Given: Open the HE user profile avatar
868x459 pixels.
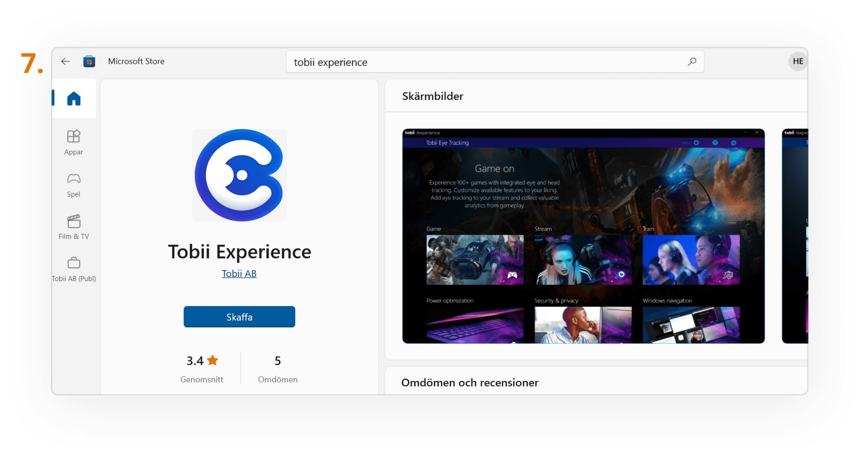Looking at the screenshot, I should [797, 61].
